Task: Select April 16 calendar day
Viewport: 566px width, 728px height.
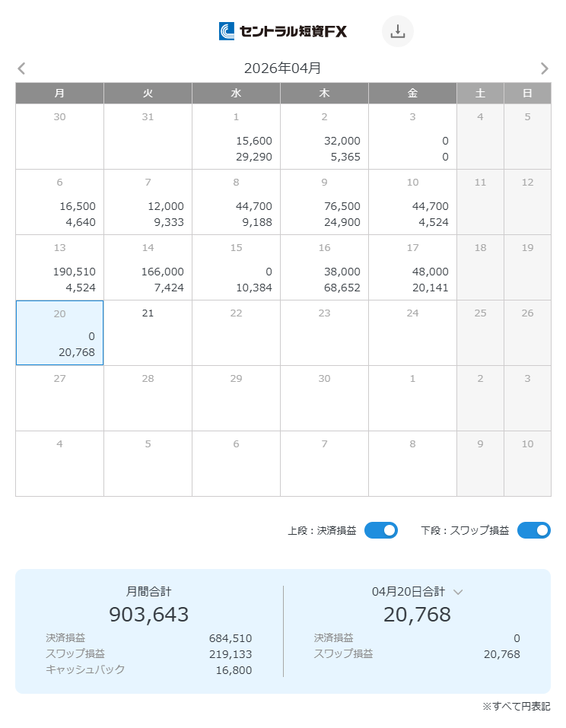Action: click(x=325, y=268)
